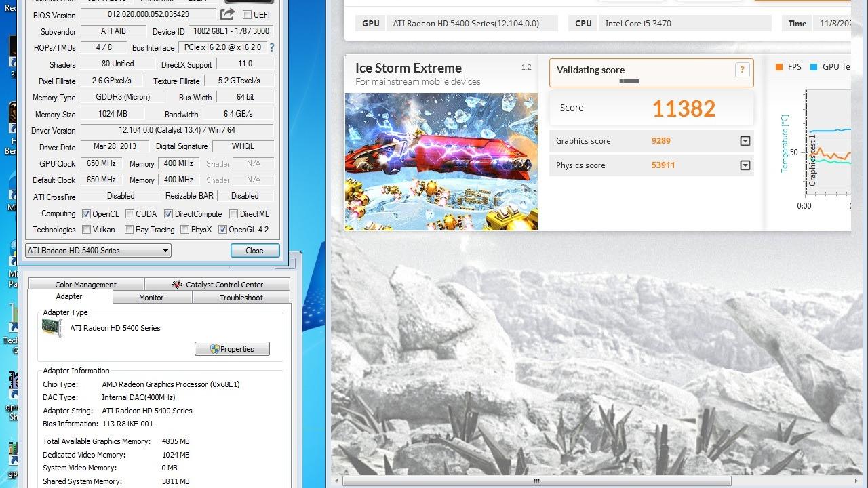The width and height of the screenshot is (868, 488).
Task: Click the Catalyst Control Center tab icon
Action: (x=177, y=285)
